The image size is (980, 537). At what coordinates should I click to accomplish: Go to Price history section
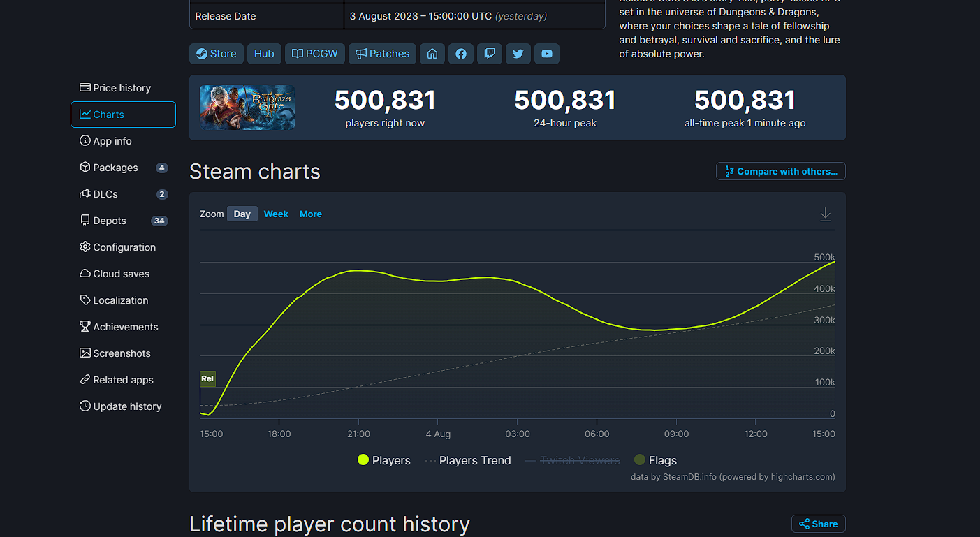[x=122, y=88]
